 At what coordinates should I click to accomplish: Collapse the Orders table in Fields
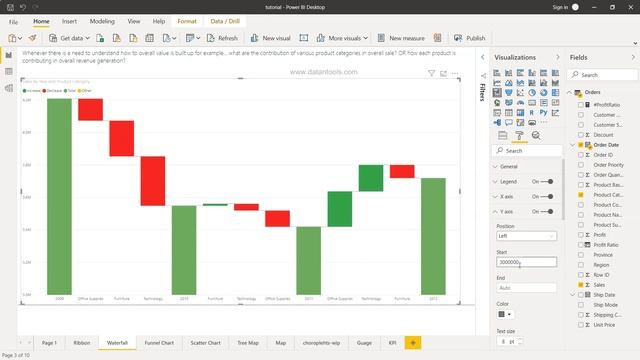tap(569, 93)
